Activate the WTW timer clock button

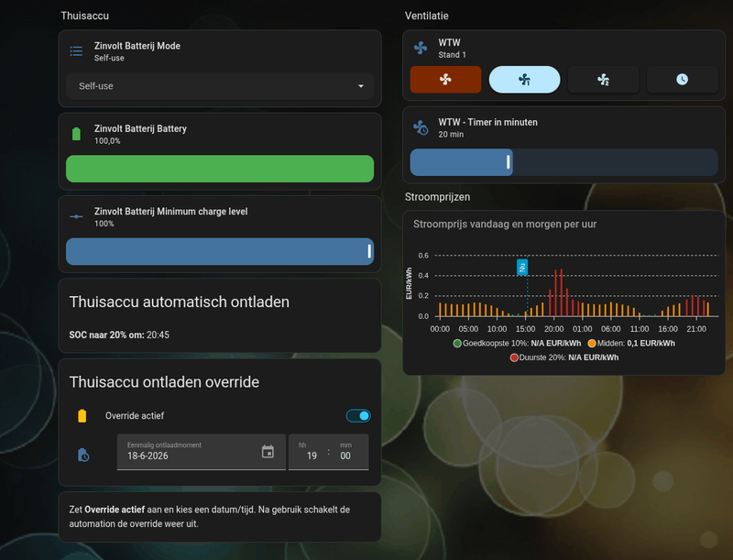point(682,80)
